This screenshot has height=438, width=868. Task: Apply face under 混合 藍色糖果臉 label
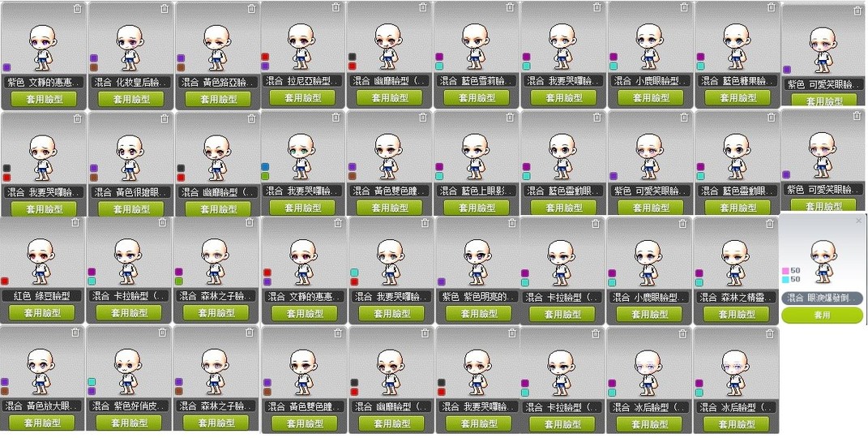(737, 97)
